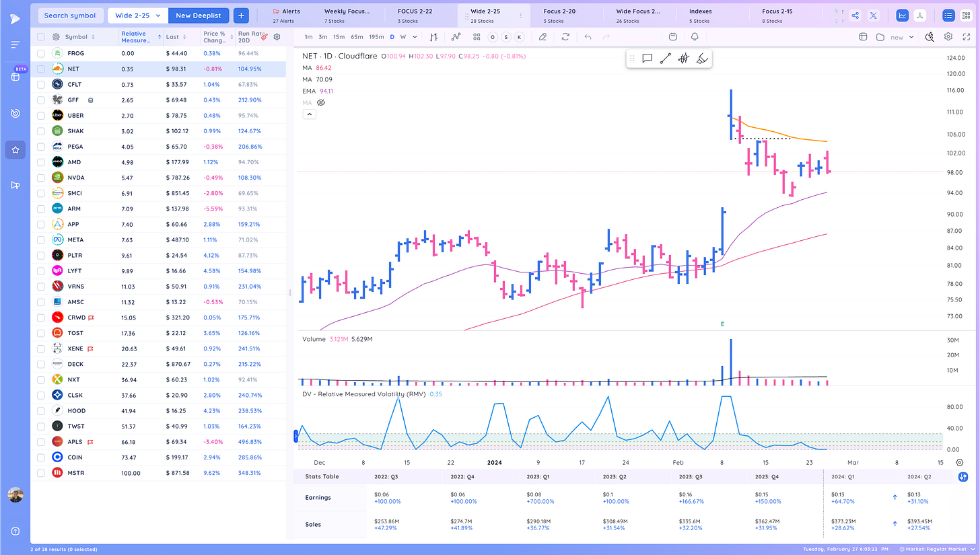Open chart settings gear icon

coord(948,37)
